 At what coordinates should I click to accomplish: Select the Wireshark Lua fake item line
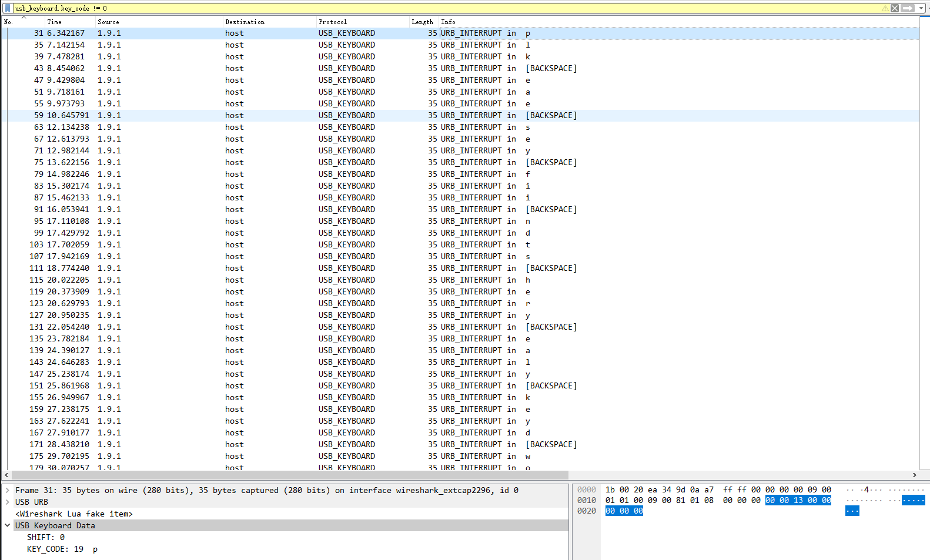pyautogui.click(x=74, y=514)
